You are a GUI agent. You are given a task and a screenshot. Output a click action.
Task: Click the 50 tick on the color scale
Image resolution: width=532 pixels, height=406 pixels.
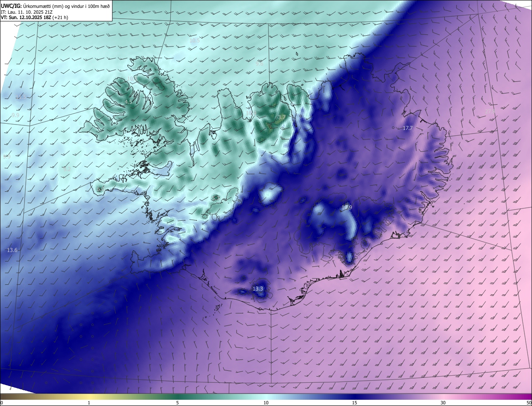529,403
